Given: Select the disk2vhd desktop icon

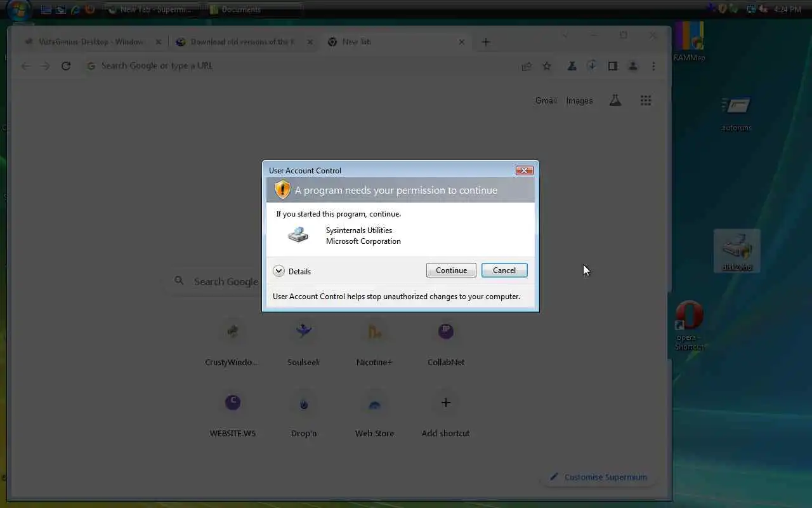Looking at the screenshot, I should pos(737,251).
